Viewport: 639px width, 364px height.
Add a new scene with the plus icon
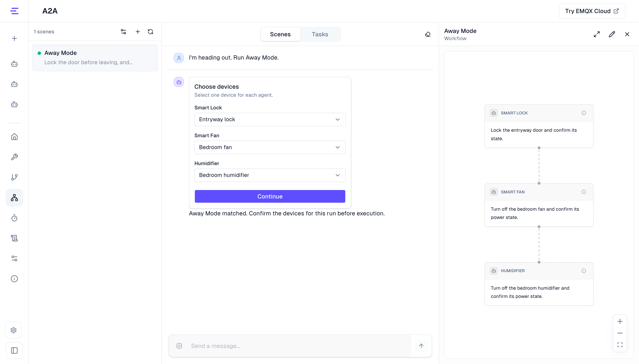(138, 32)
